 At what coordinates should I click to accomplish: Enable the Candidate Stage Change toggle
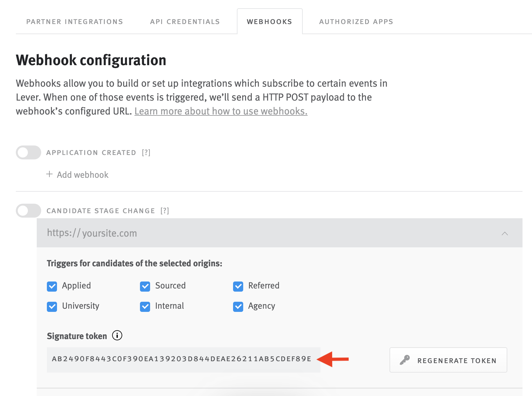pyautogui.click(x=28, y=210)
